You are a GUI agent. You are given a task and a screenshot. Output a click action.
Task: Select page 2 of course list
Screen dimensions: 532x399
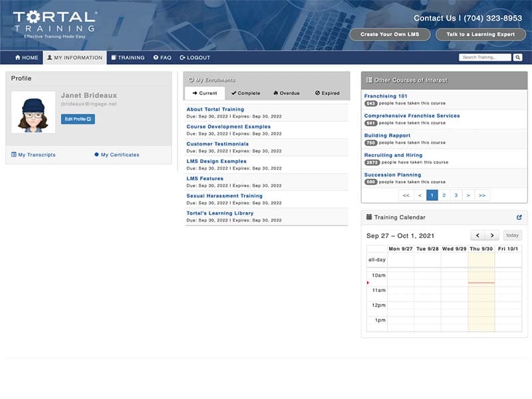[x=444, y=196]
